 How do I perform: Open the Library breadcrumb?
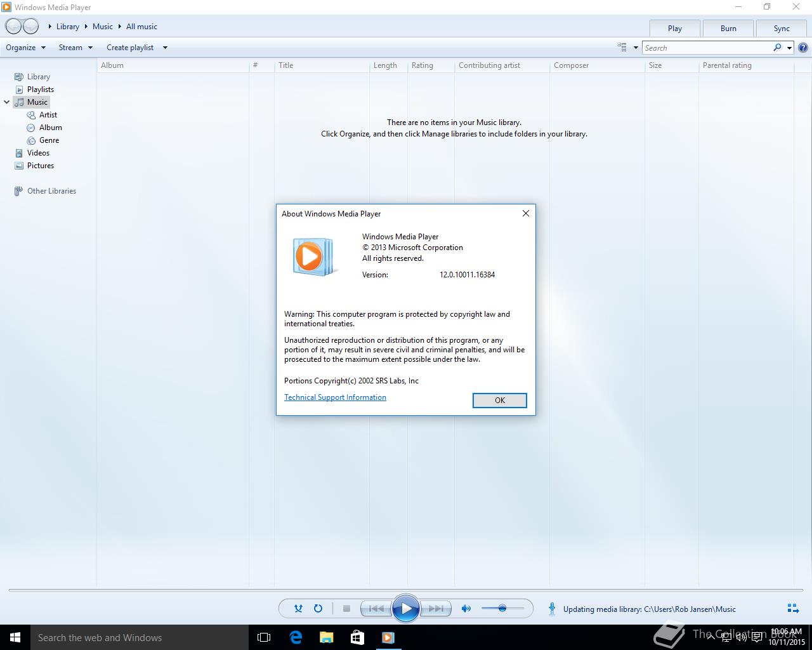pyautogui.click(x=68, y=27)
